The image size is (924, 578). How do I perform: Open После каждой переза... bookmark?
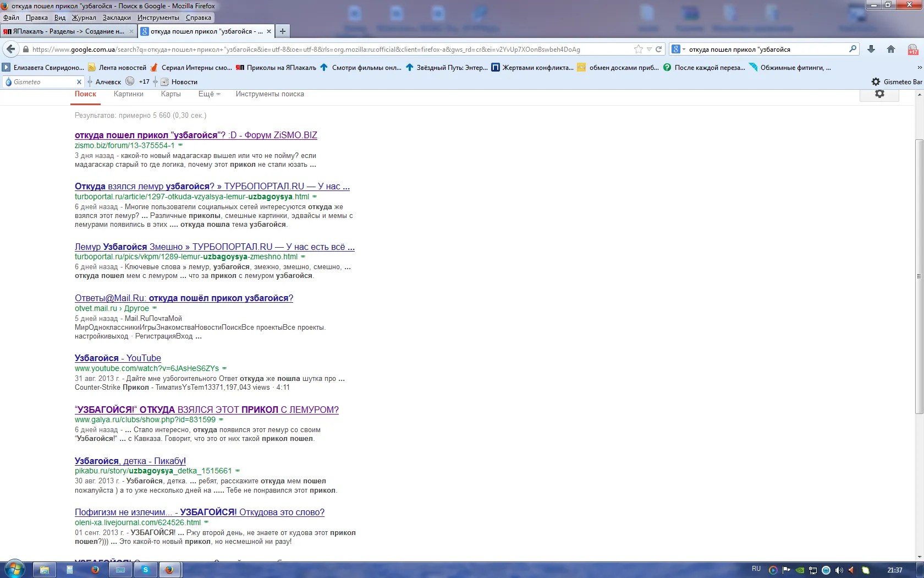[704, 68]
